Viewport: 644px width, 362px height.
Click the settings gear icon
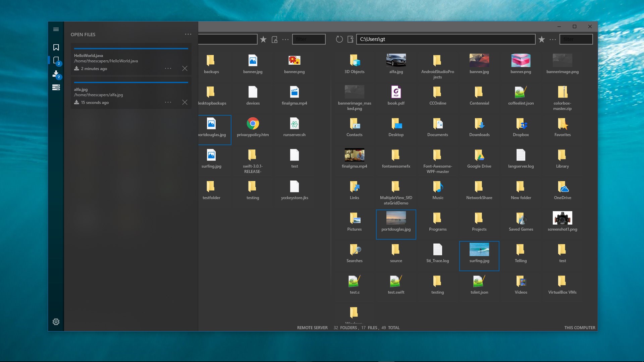tap(56, 322)
